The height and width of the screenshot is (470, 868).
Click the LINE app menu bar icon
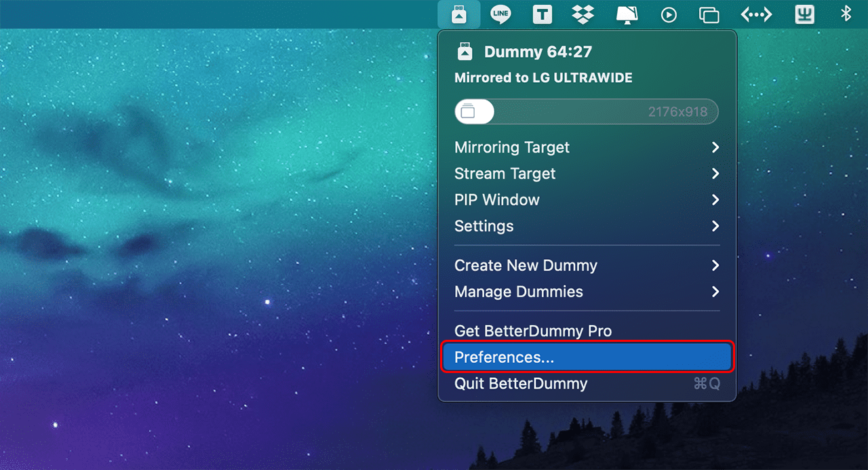(x=500, y=14)
